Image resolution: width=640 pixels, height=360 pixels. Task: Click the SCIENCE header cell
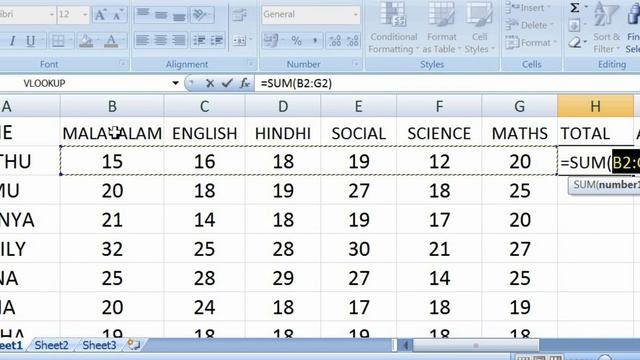coord(439,133)
